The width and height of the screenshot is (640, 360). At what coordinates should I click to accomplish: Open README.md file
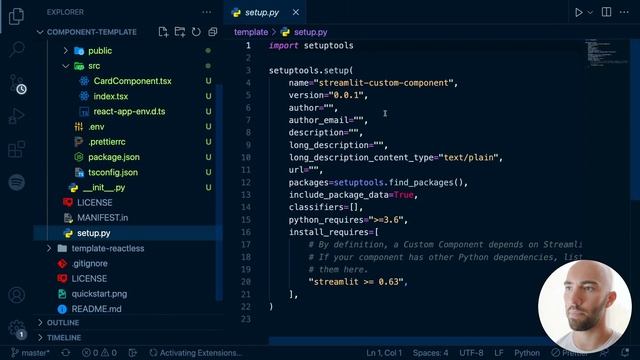point(96,309)
